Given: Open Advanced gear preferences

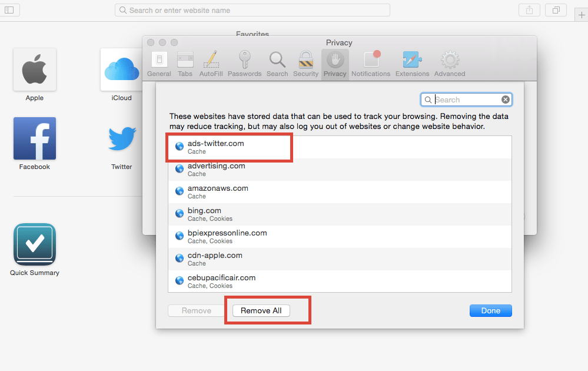Looking at the screenshot, I should click(450, 64).
